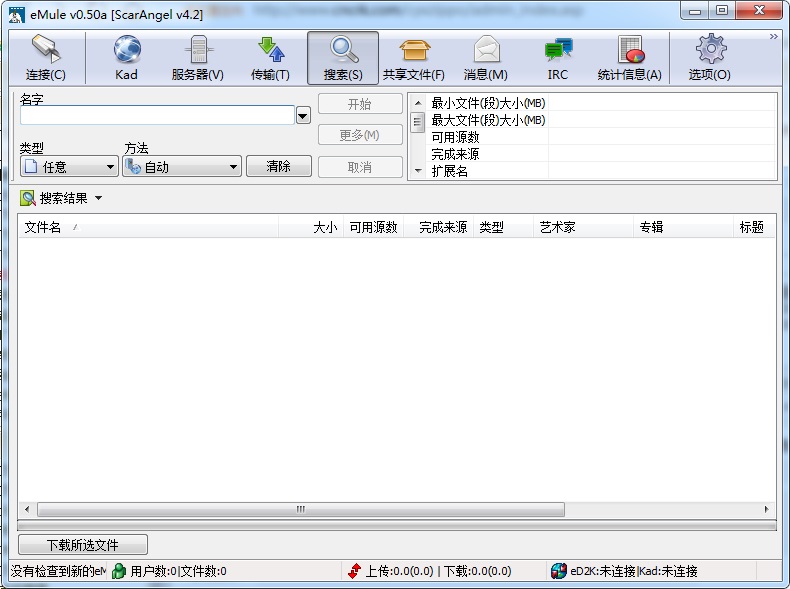The image size is (790, 589).
Task: Open the 方法 search method dropdown
Action: click(182, 166)
